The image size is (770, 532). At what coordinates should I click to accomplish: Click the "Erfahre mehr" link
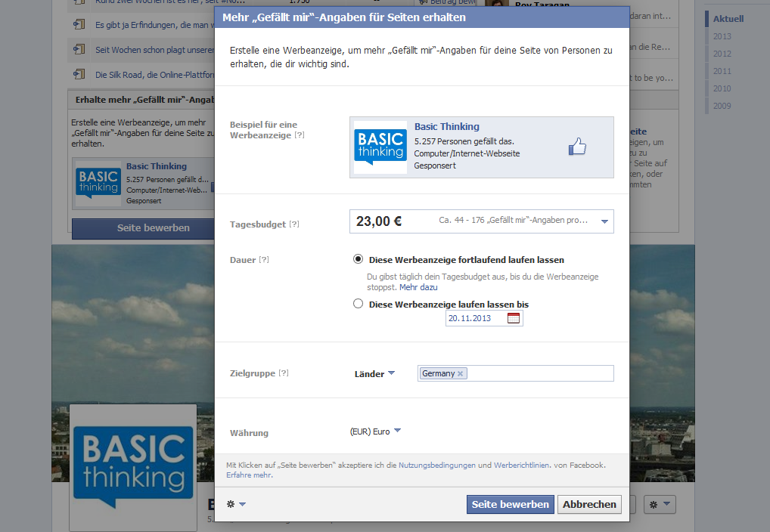point(249,475)
